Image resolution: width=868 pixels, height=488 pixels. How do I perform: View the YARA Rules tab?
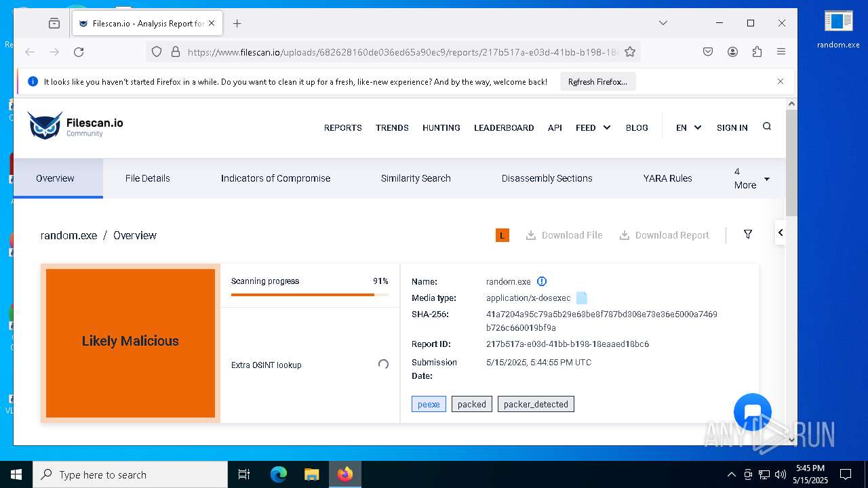click(x=668, y=178)
